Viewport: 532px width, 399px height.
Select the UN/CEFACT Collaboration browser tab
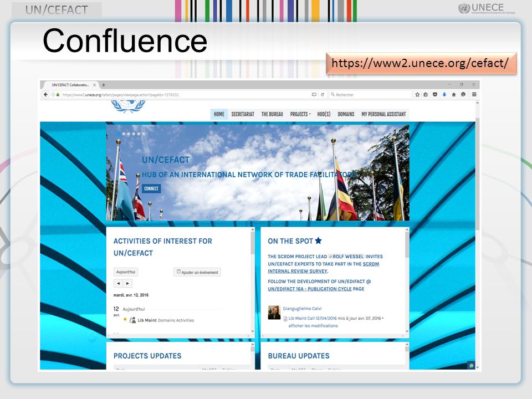pos(70,85)
